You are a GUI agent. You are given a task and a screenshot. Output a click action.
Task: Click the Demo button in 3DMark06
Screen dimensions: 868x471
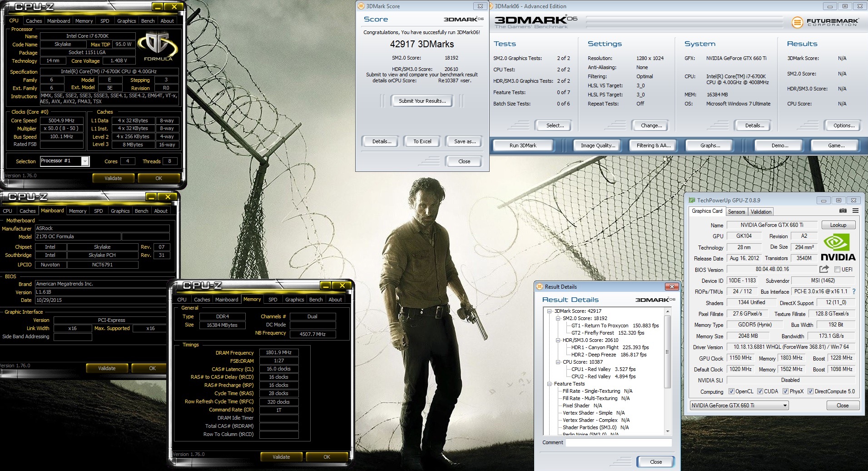779,145
